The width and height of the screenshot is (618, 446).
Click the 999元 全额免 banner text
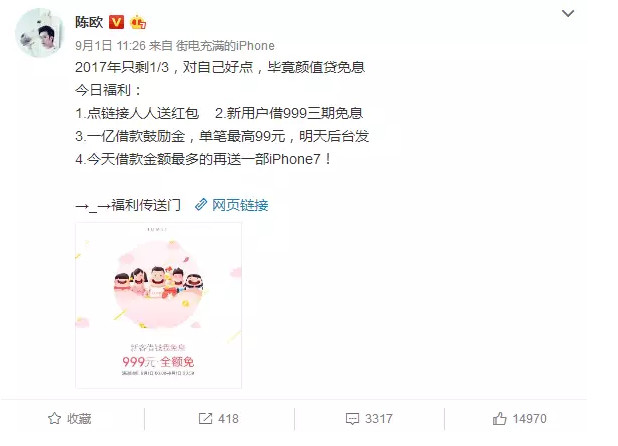pos(158,361)
